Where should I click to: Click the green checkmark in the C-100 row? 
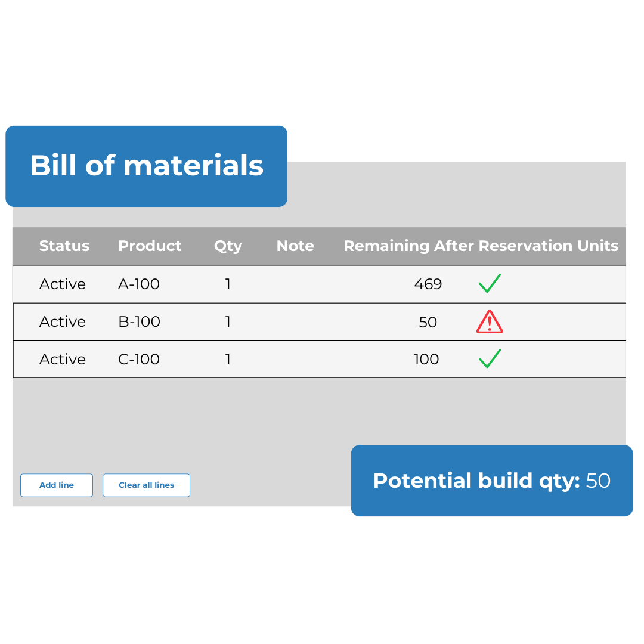click(x=490, y=358)
